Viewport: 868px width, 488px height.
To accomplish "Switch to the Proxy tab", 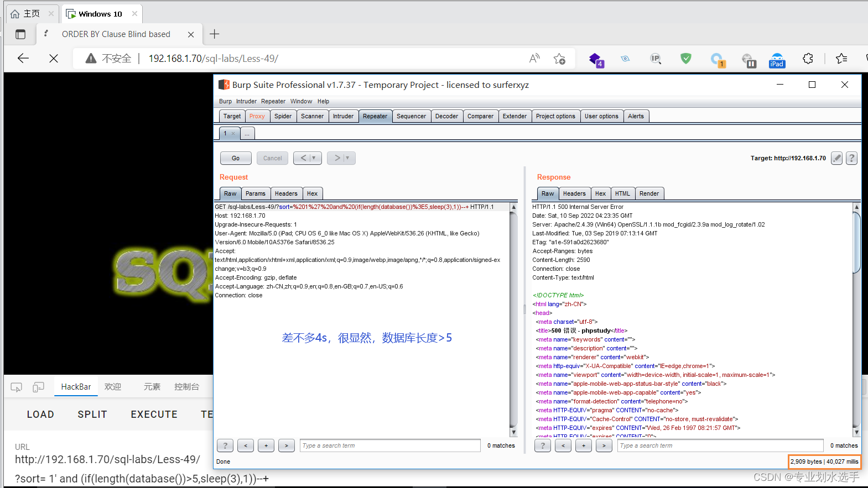I will tap(257, 116).
